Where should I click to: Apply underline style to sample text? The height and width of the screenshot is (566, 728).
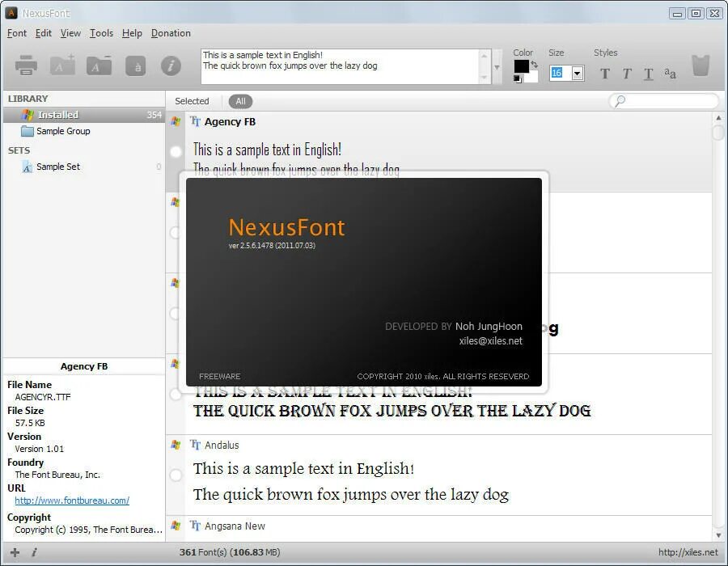point(649,74)
